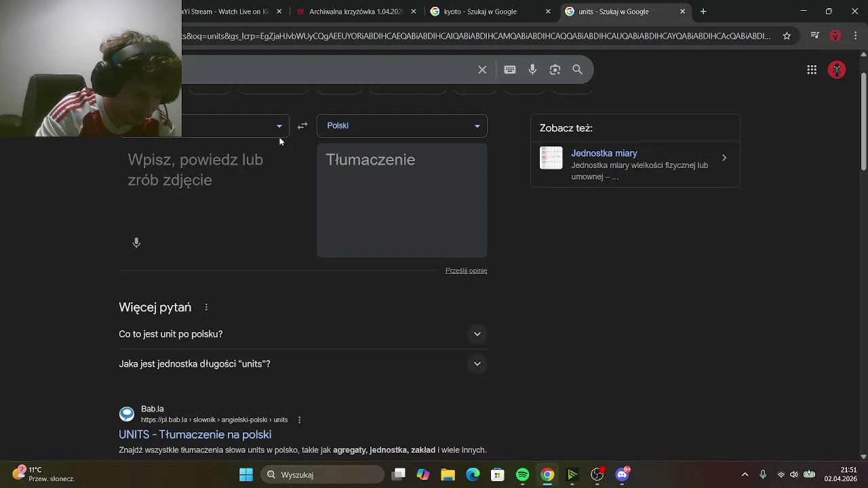Click Prześlij opinię feedback link
The height and width of the screenshot is (488, 868).
coord(467,270)
